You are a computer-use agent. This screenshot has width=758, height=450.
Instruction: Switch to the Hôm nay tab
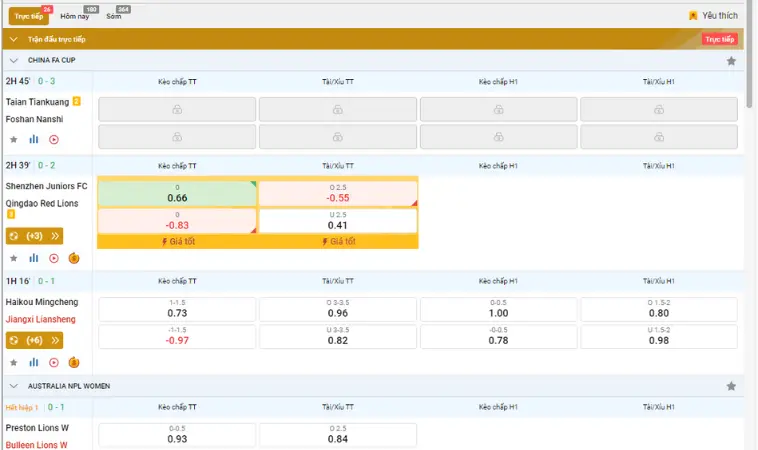[74, 16]
